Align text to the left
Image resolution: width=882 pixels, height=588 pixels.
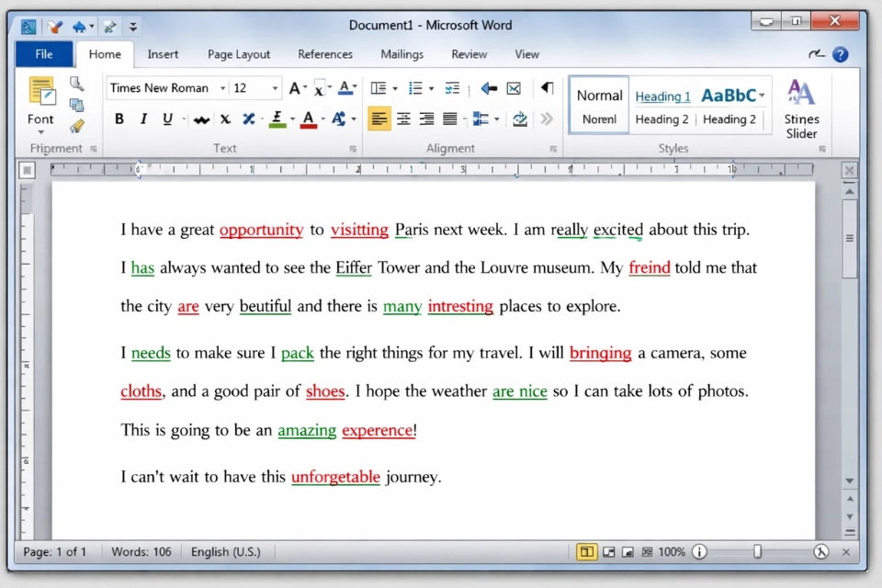pyautogui.click(x=379, y=119)
